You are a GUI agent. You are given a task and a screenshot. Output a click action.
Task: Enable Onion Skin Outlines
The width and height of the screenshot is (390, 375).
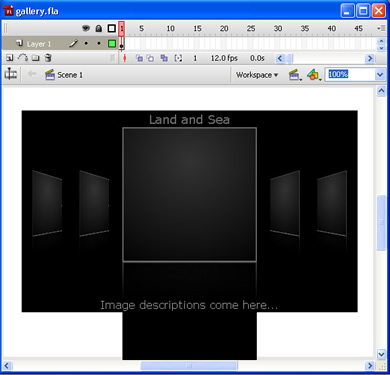151,58
